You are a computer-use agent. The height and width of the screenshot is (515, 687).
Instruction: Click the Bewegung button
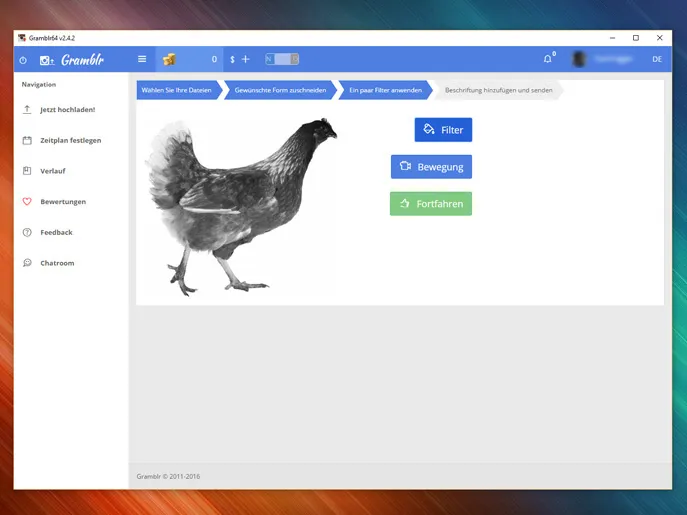coord(431,166)
